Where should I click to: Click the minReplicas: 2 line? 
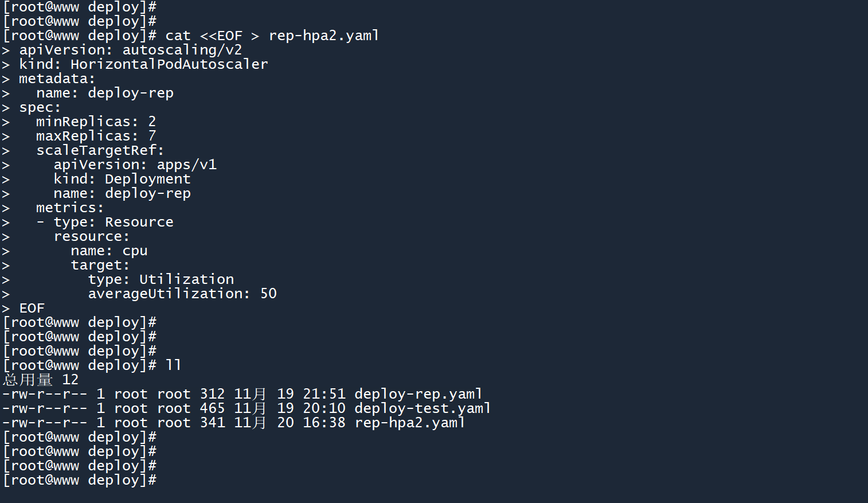click(x=96, y=122)
